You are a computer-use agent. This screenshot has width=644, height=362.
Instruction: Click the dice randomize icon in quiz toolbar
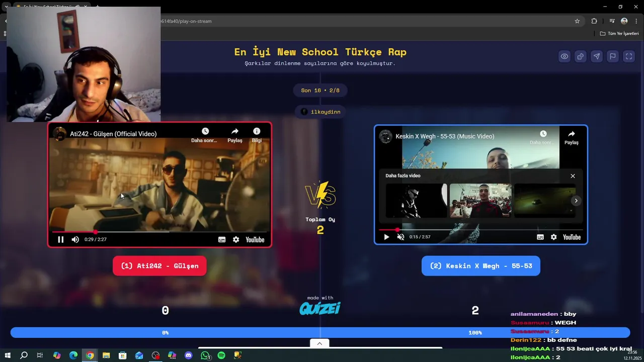coord(581,56)
